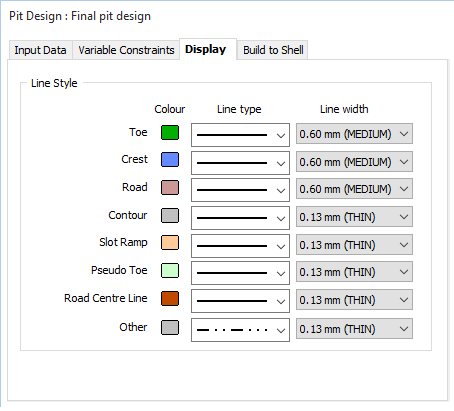Expand the Other line width dropdown
This screenshot has height=411, width=454.
tap(354, 329)
